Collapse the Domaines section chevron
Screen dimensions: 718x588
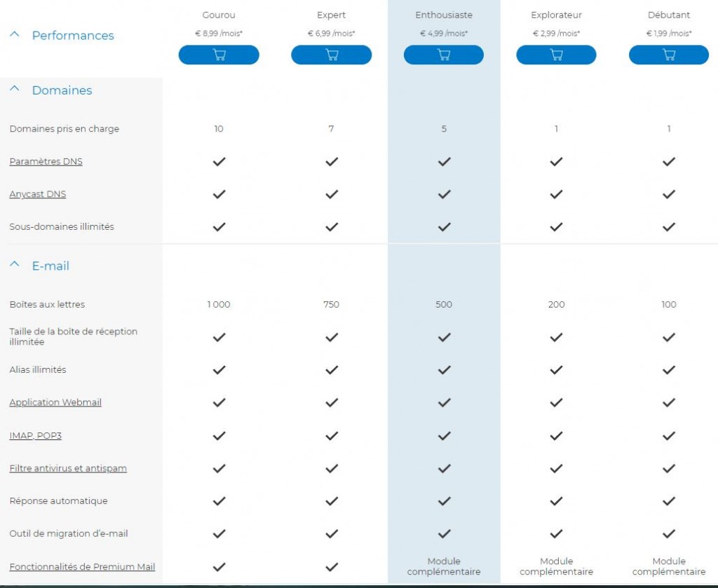(x=15, y=89)
